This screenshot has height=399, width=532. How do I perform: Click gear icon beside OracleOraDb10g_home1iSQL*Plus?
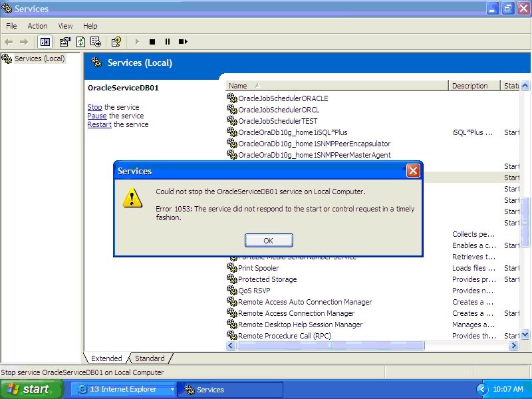pos(231,132)
